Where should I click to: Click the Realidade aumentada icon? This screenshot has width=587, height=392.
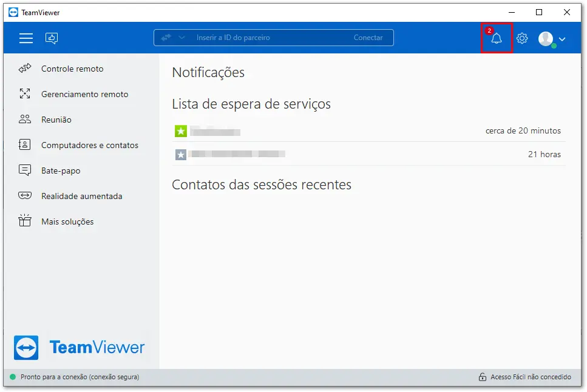25,195
